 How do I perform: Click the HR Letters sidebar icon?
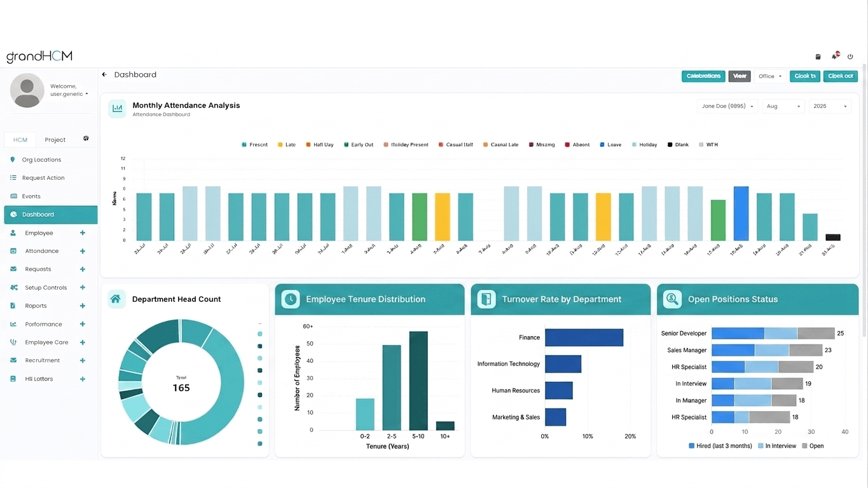click(13, 379)
